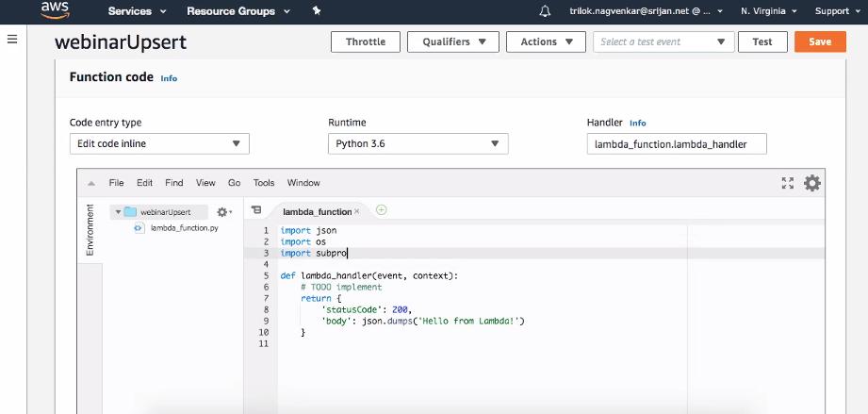The image size is (868, 414).
Task: Open editor settings gear at top right
Action: pyautogui.click(x=812, y=183)
